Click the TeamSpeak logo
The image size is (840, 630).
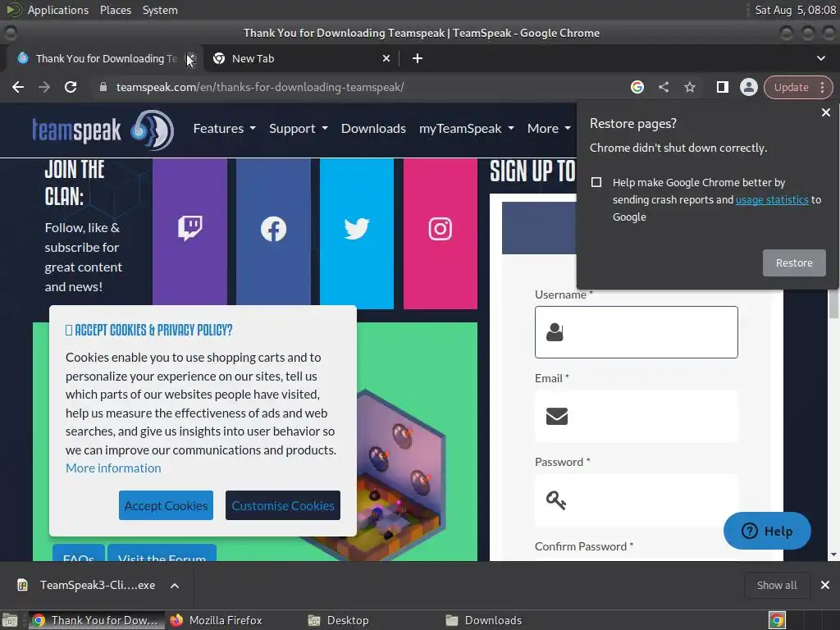[x=103, y=130]
